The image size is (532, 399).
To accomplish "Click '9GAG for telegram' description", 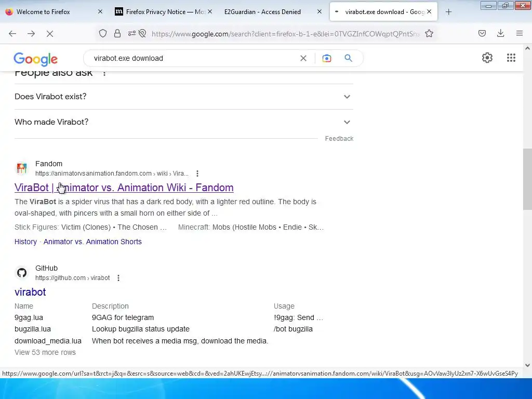I will (123, 318).
